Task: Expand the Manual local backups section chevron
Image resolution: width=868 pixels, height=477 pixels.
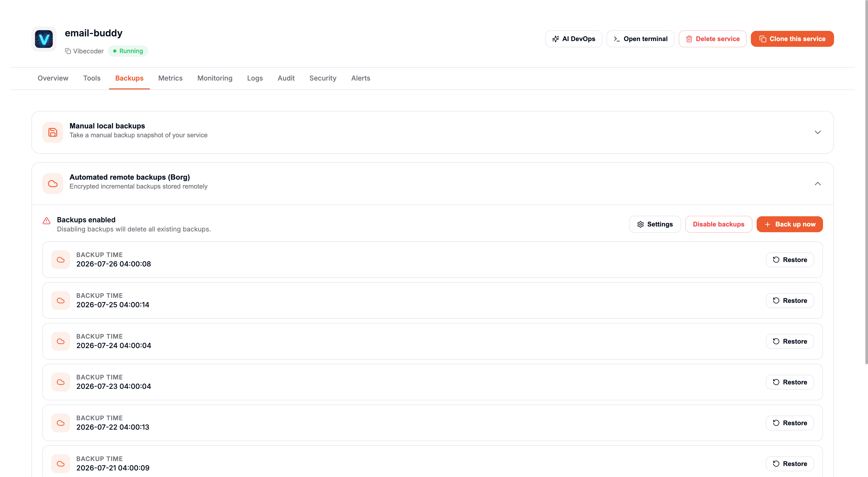Action: [818, 132]
